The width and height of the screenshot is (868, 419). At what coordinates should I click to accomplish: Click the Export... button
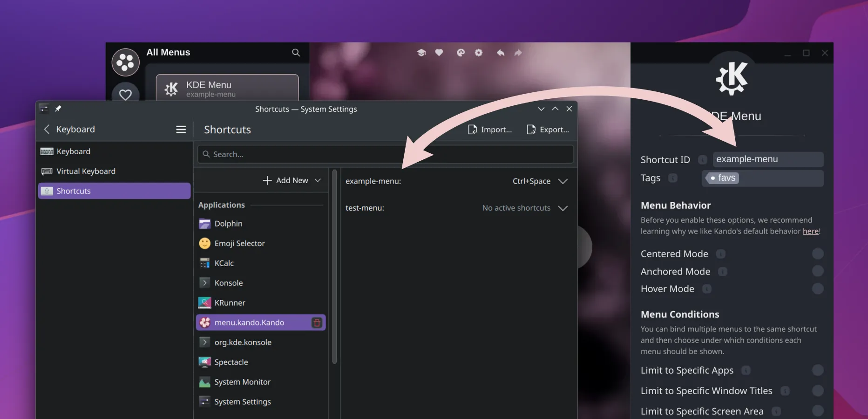[548, 130]
